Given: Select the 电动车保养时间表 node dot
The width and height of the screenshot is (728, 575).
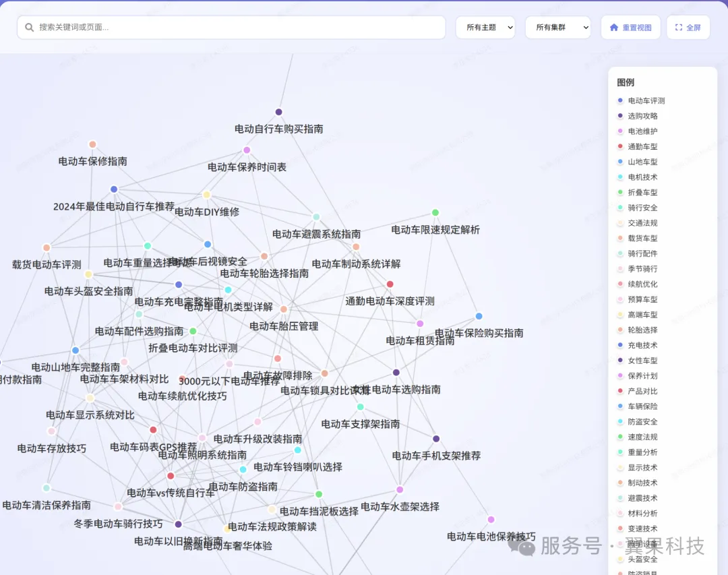Looking at the screenshot, I should point(247,150).
